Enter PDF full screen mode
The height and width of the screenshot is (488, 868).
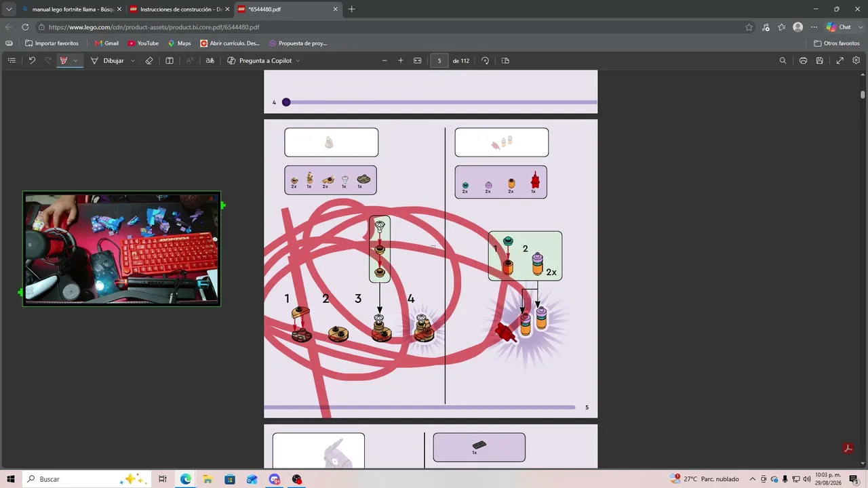coord(840,60)
